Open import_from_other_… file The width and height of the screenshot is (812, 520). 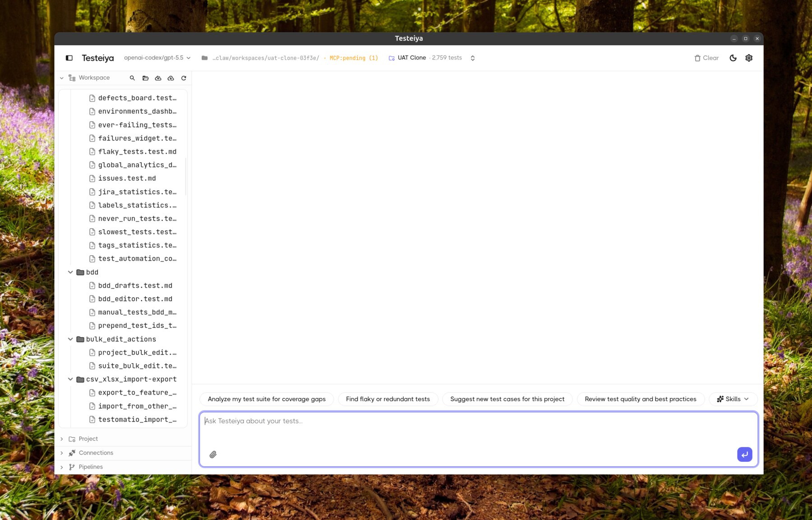click(x=133, y=406)
